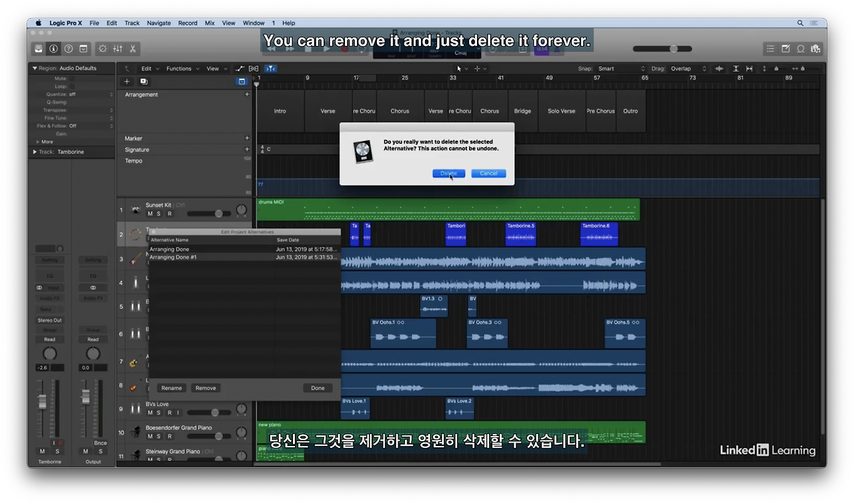Toggle the Region Loop checkbox
Screen dimensions: 854x504
72,87
